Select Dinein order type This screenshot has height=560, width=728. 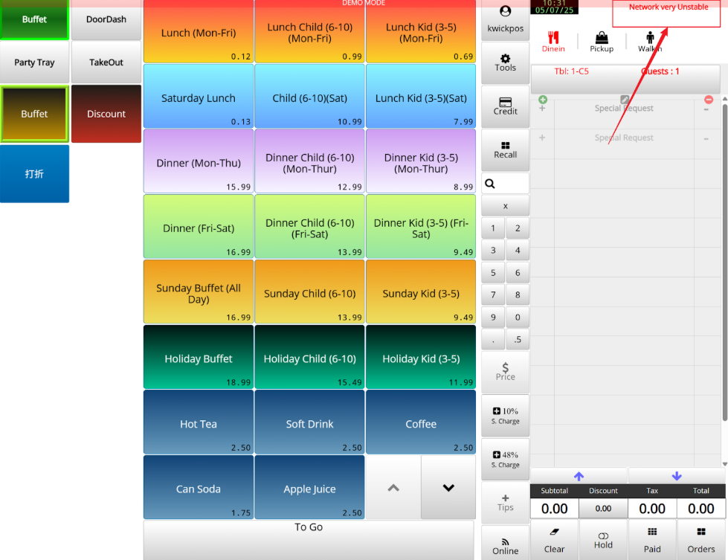pos(553,42)
